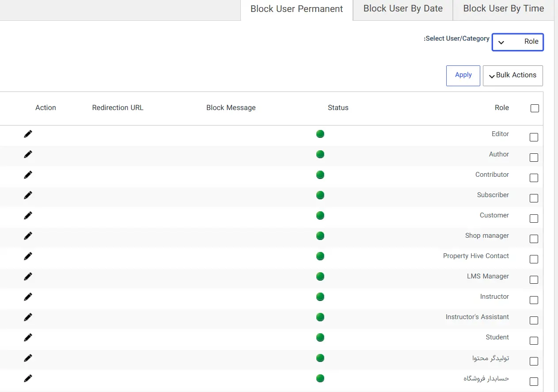Viewport: 558px width, 392px height.
Task: Select the Author role checkbox
Action: (x=534, y=157)
